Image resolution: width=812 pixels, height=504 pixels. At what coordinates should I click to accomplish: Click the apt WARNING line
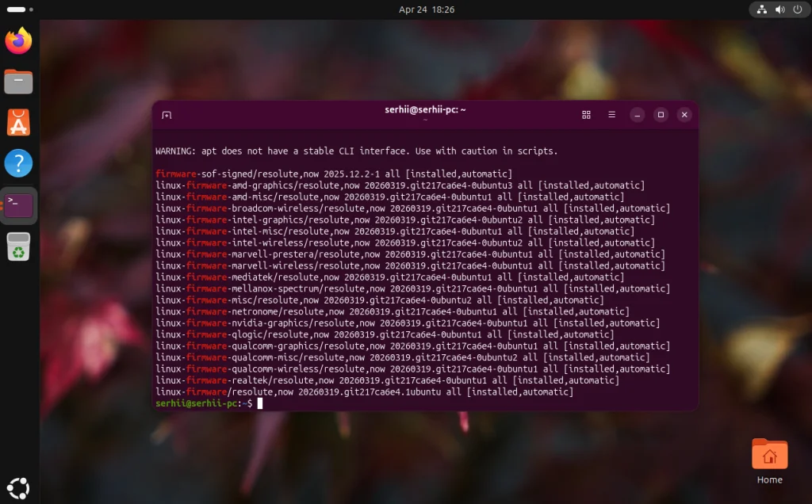tap(356, 151)
